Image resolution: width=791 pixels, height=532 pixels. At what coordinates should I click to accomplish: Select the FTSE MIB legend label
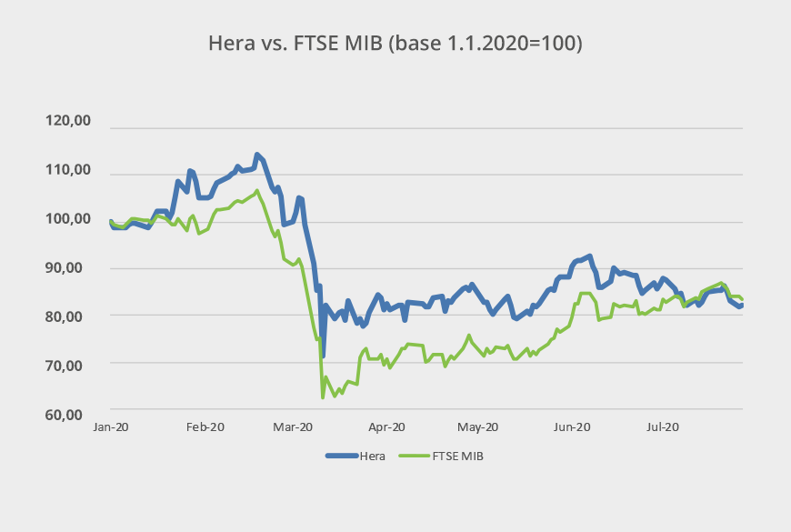coord(459,456)
